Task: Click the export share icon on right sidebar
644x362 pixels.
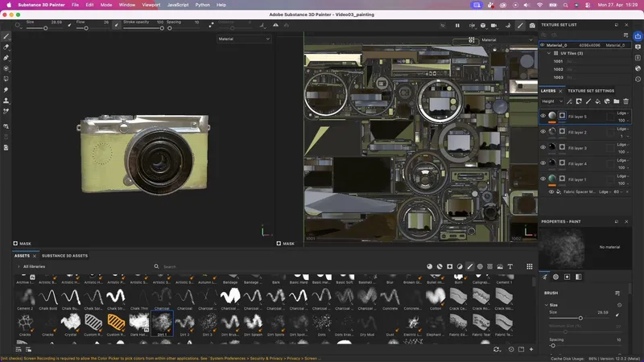Action: tap(638, 36)
